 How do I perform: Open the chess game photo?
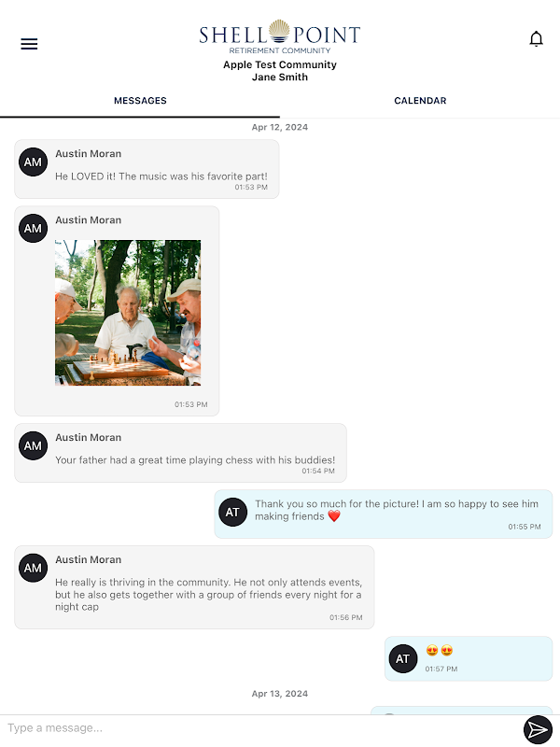pos(128,313)
